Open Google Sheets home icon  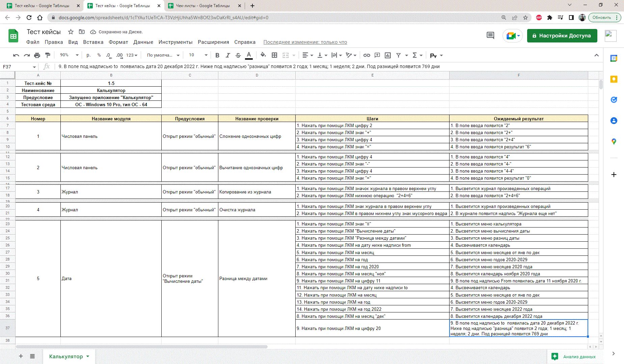13,36
